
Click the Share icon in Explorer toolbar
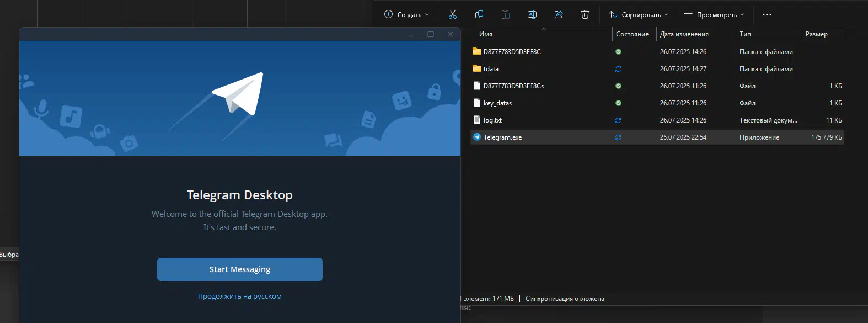tap(559, 15)
